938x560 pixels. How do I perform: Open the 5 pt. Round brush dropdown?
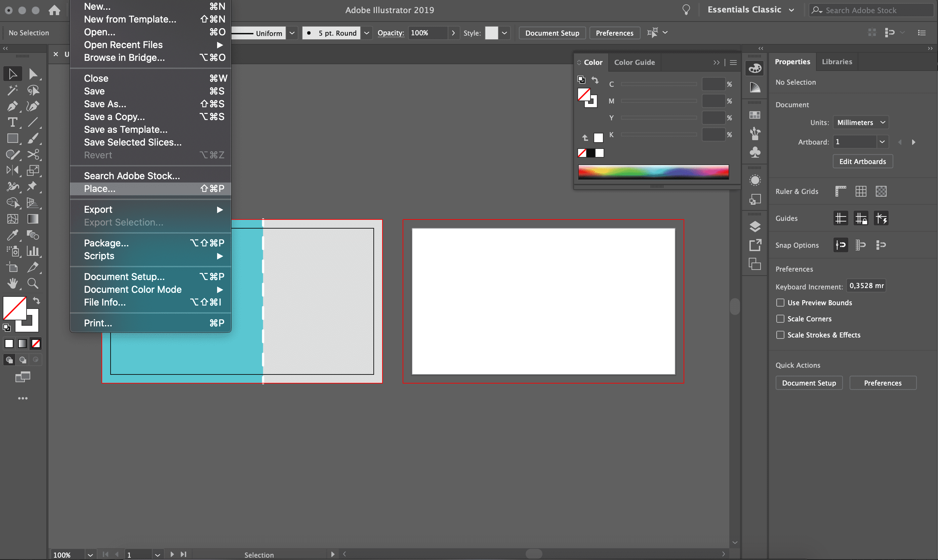tap(366, 33)
